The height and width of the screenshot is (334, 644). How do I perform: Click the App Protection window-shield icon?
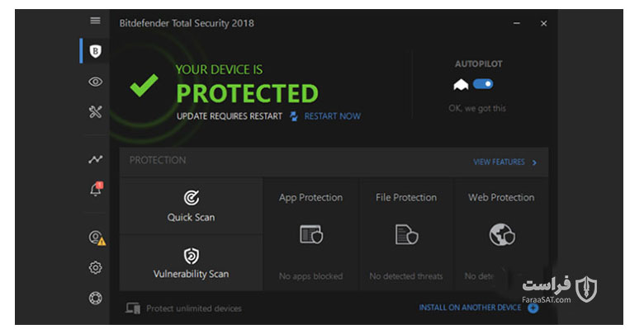(311, 235)
